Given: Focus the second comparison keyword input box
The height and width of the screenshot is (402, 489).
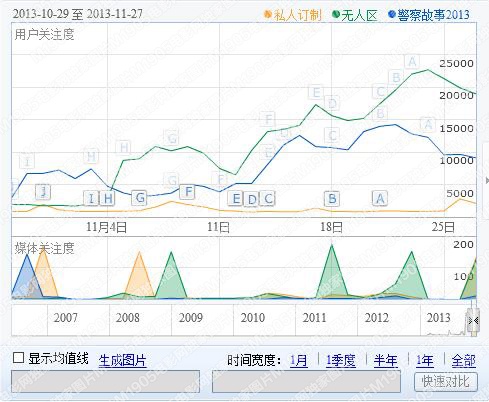Looking at the screenshot, I should pyautogui.click(x=306, y=382).
